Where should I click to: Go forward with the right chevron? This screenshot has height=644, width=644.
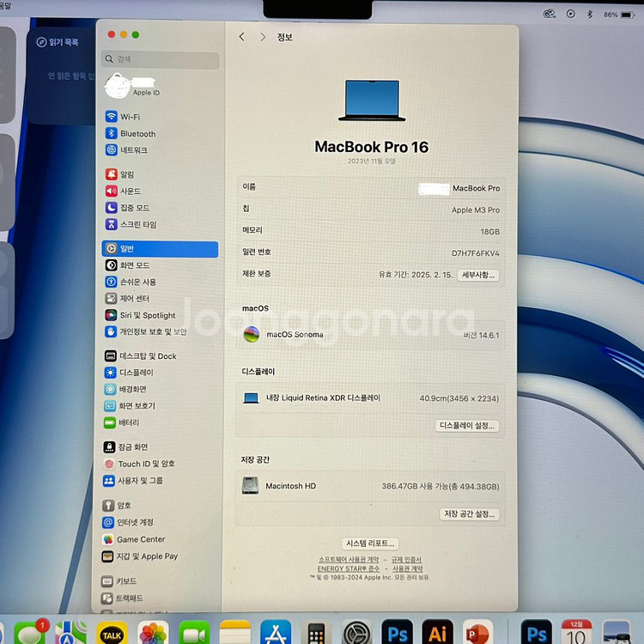pos(263,37)
